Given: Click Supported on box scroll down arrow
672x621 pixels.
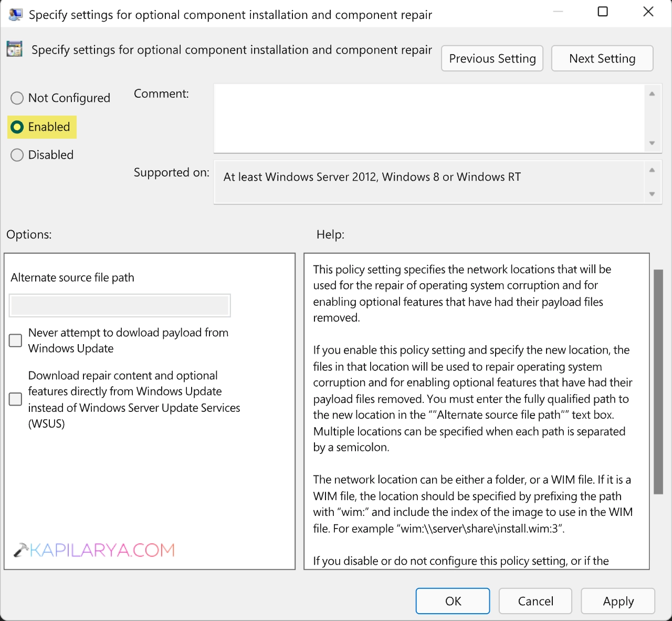Looking at the screenshot, I should (652, 194).
